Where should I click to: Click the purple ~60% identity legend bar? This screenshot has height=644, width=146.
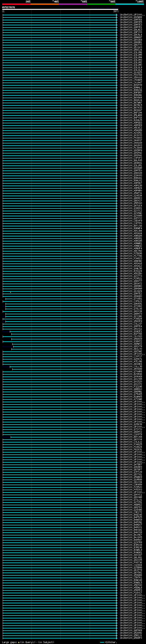[73, 4]
